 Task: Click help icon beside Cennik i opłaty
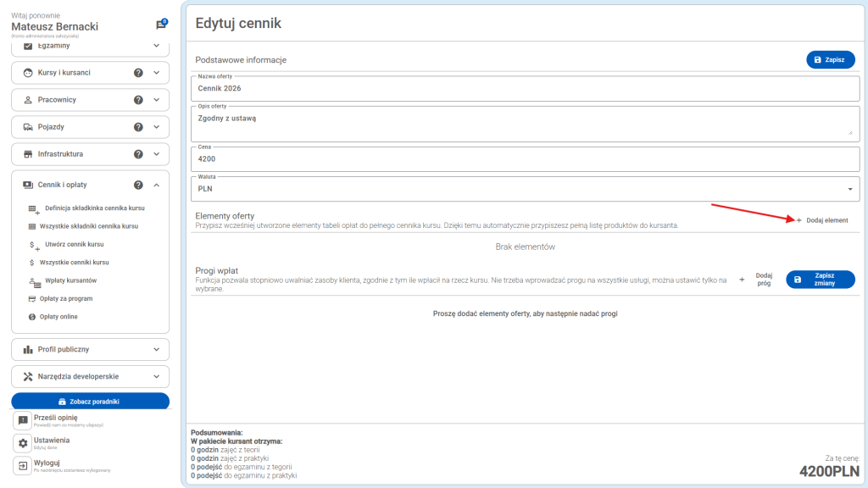pyautogui.click(x=138, y=185)
